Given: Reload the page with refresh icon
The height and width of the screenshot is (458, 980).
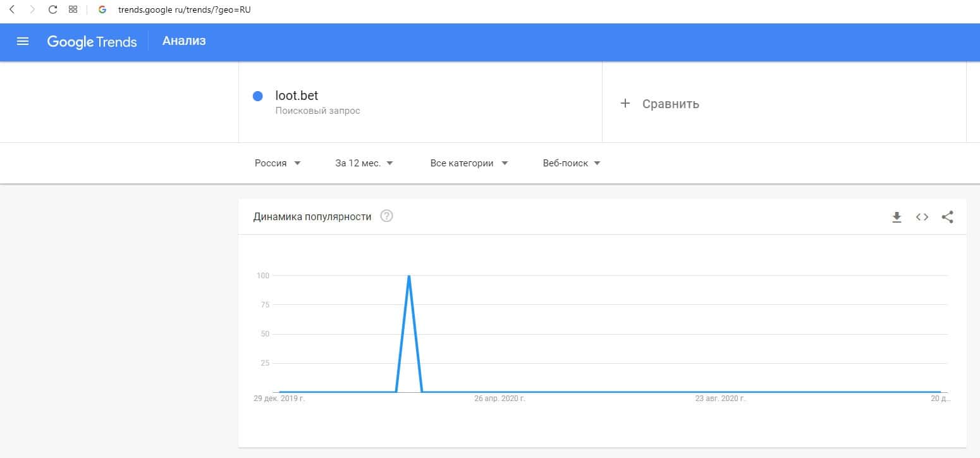Looking at the screenshot, I should click(52, 9).
